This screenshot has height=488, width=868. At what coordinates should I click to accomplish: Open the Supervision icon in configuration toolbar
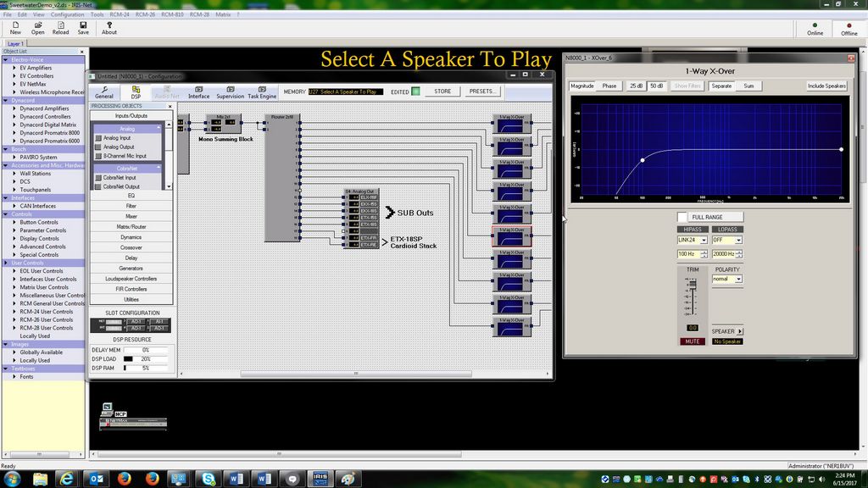point(230,92)
